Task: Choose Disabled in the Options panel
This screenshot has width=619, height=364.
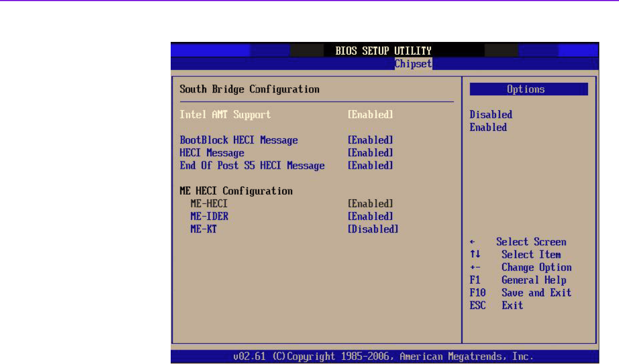Action: pyautogui.click(x=490, y=114)
